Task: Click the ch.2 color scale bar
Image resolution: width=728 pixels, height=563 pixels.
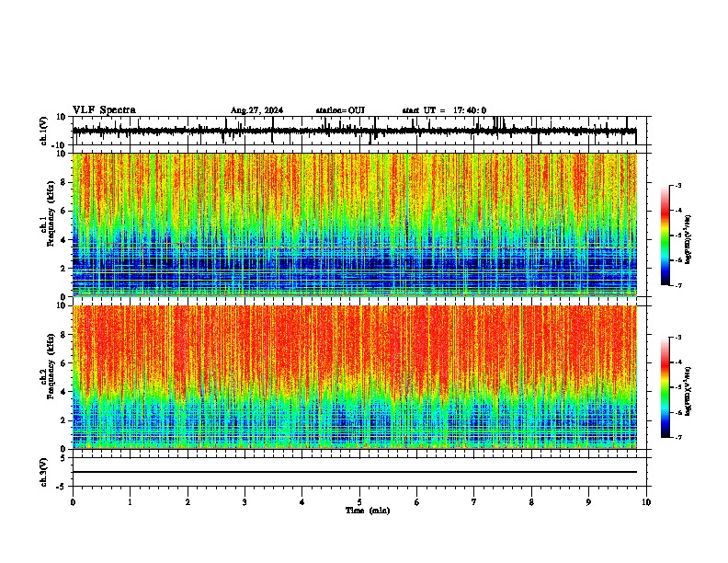Action: tap(665, 387)
